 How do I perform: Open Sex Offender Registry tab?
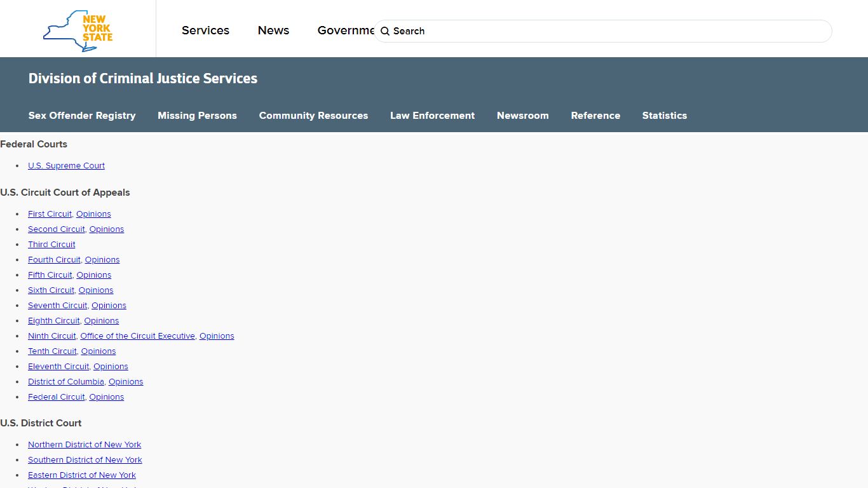(x=82, y=116)
